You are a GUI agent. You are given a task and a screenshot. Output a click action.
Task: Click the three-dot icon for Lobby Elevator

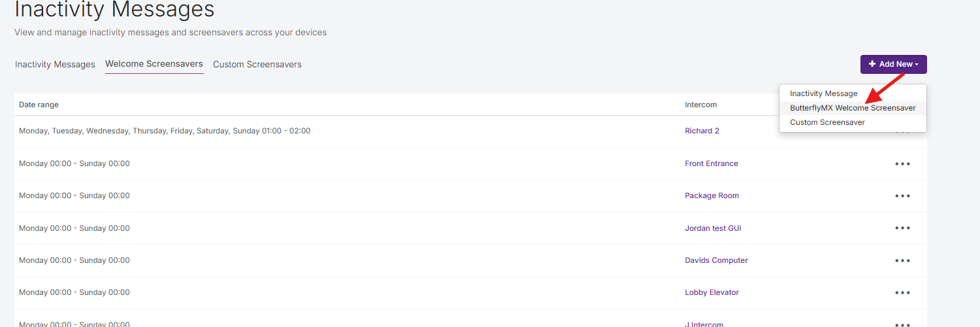(902, 292)
